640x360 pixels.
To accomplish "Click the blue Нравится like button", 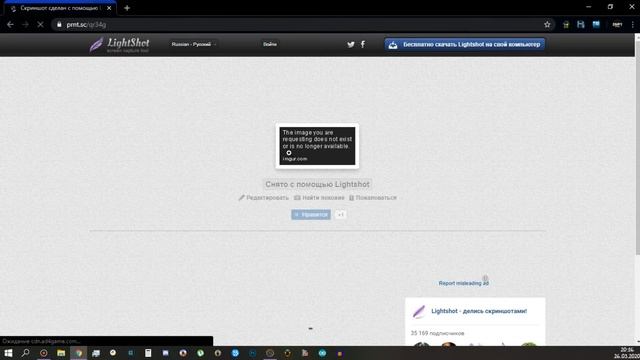I will (x=311, y=215).
